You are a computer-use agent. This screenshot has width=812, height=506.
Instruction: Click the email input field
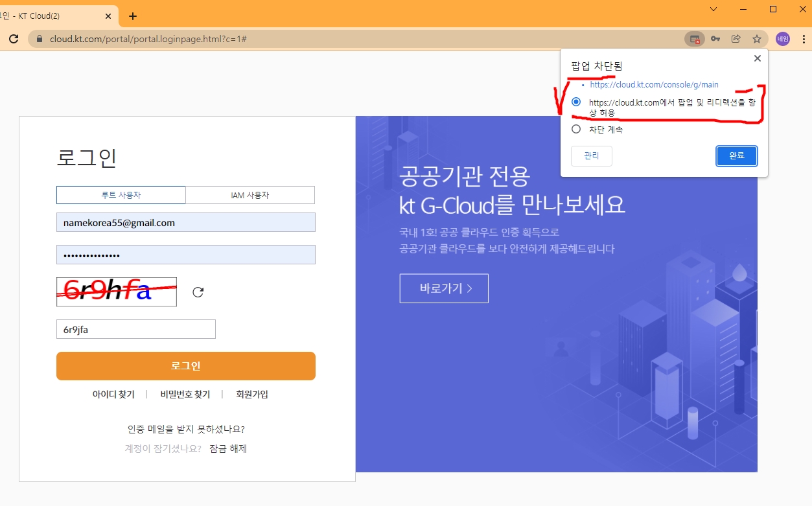(186, 222)
